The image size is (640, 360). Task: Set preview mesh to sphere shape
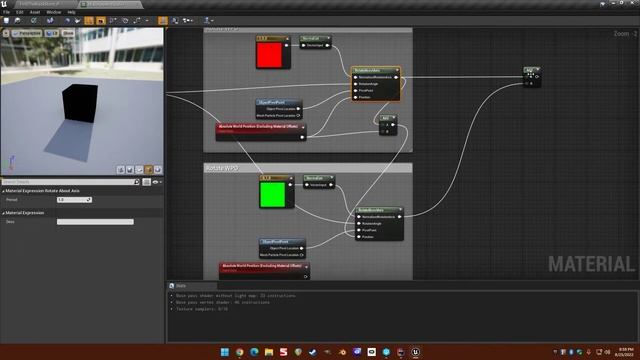tap(130, 169)
